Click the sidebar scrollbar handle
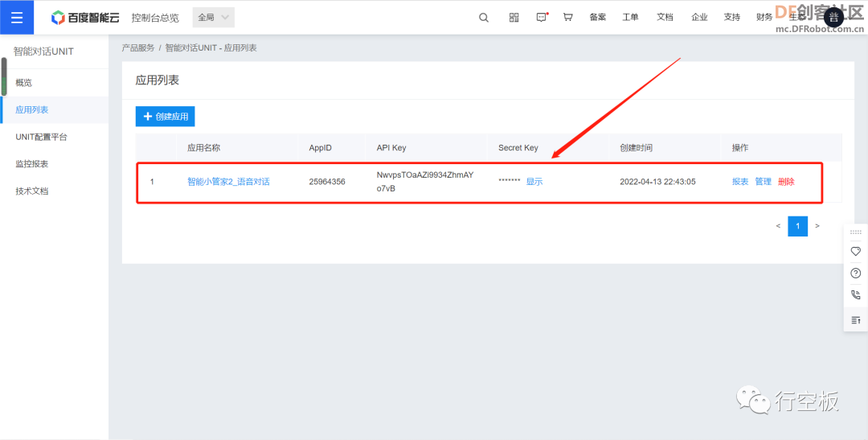This screenshot has height=440, width=868. tap(3, 76)
